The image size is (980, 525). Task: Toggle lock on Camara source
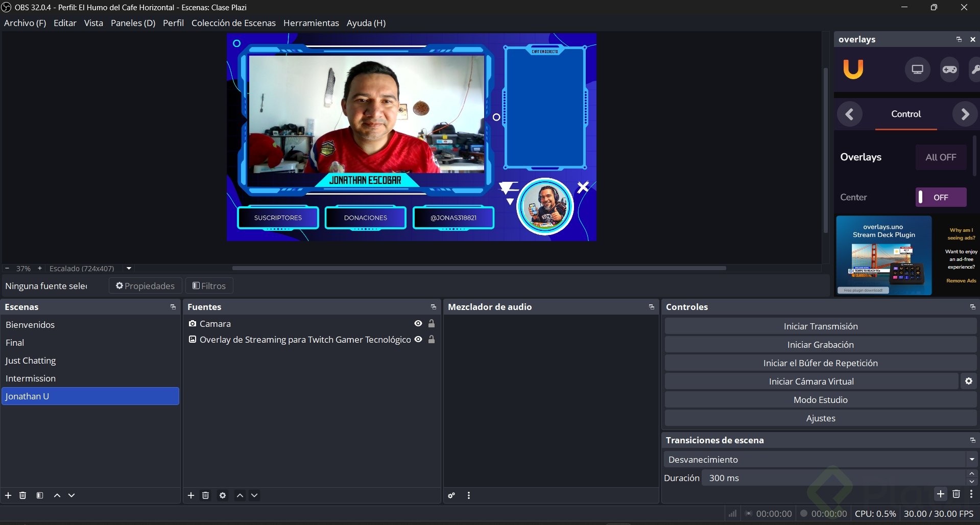pyautogui.click(x=432, y=323)
